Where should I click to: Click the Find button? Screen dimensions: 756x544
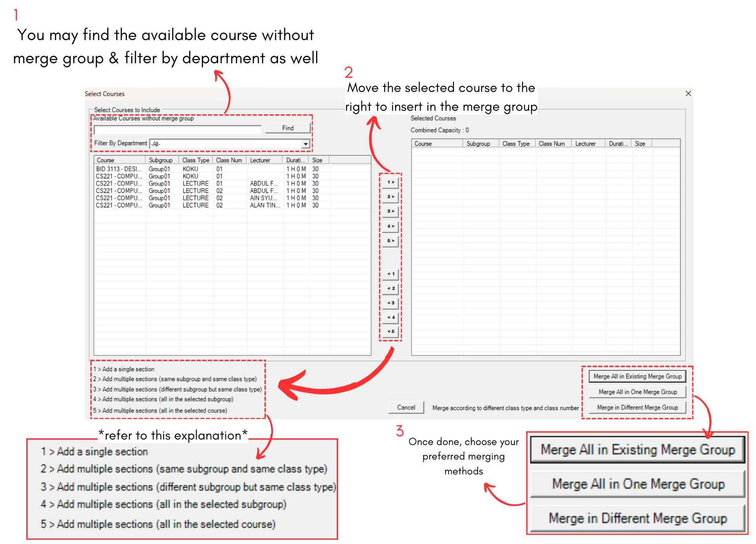coord(287,128)
